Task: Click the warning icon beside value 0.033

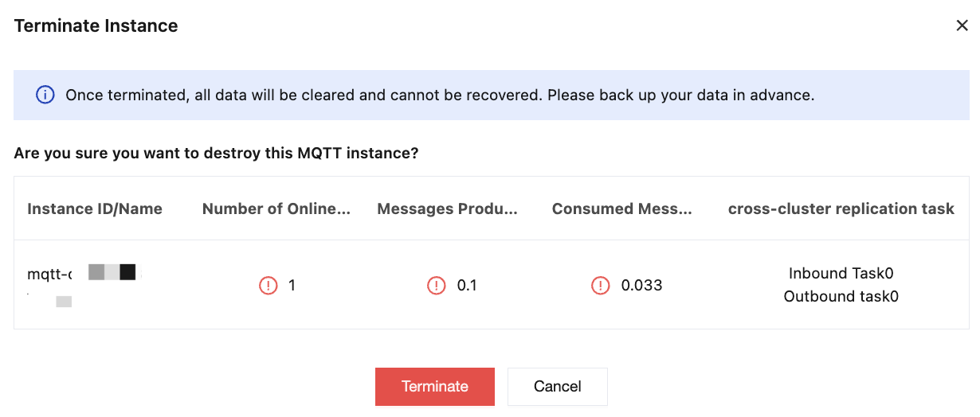Action: pyautogui.click(x=601, y=285)
